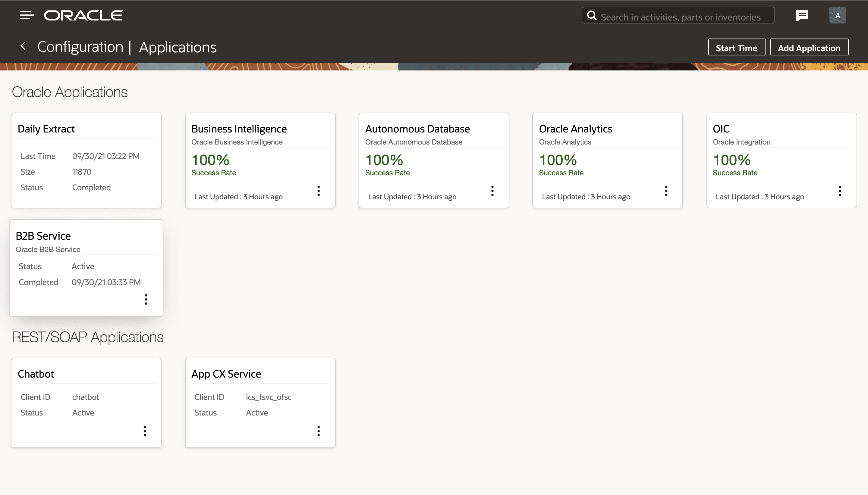Select the Daily Extract card

click(x=86, y=160)
